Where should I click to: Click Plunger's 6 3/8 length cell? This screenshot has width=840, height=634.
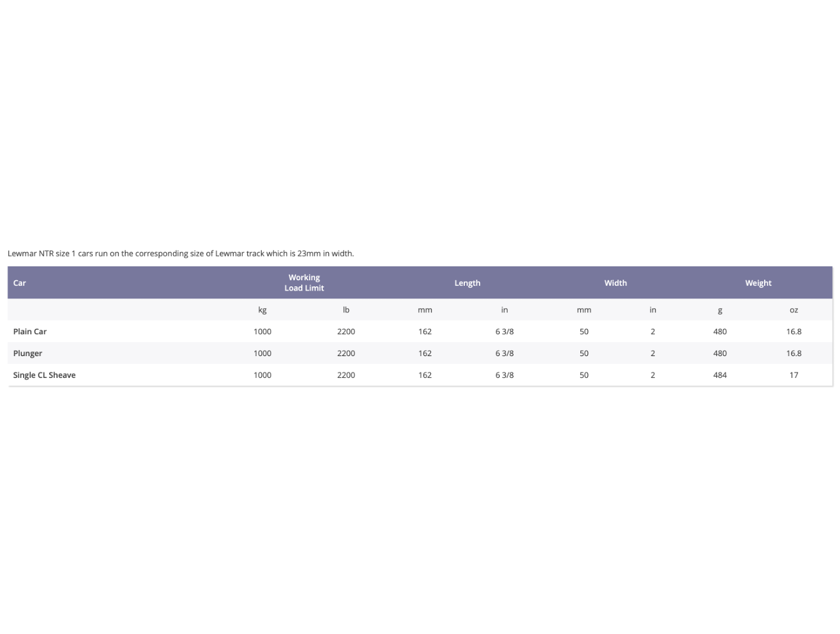(504, 353)
